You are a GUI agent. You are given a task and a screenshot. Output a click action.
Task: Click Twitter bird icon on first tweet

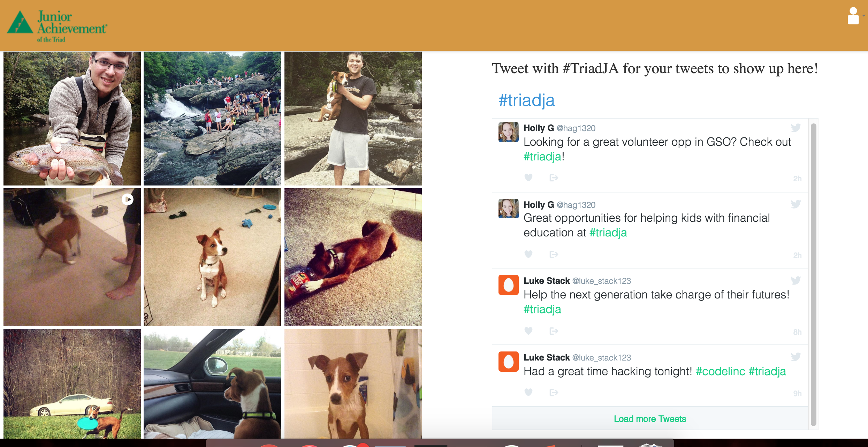pyautogui.click(x=796, y=128)
